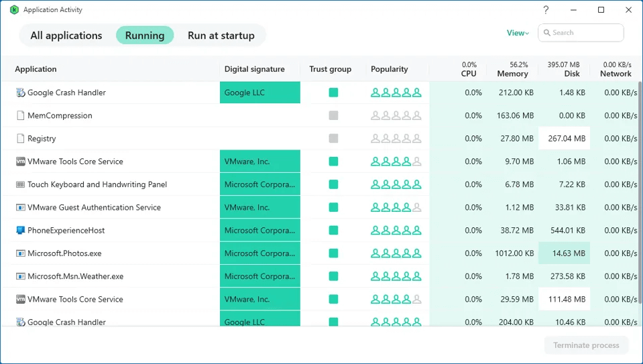Switch to the All applications tab

tap(66, 36)
